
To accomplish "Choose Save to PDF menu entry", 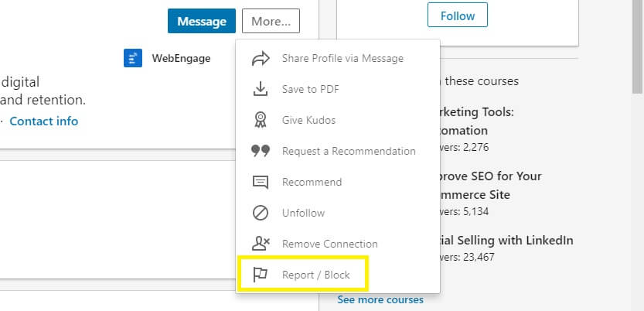I will (338, 89).
